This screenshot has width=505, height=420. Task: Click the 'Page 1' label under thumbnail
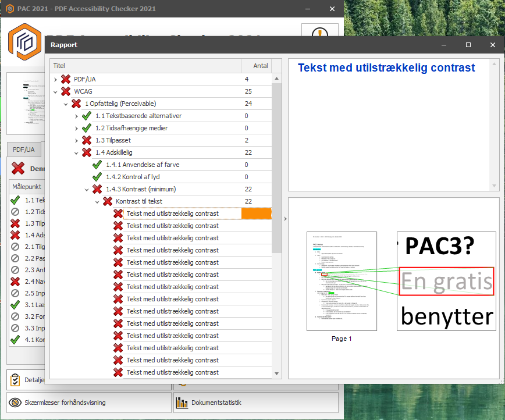[x=342, y=339]
